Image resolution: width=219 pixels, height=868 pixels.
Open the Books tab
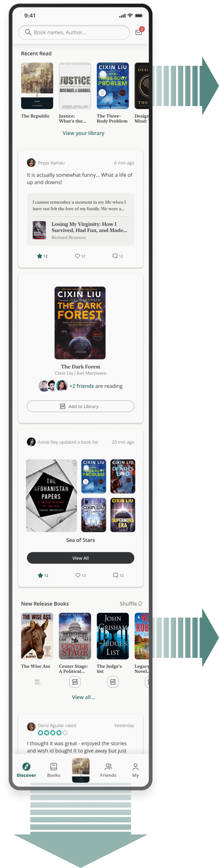[x=54, y=770]
